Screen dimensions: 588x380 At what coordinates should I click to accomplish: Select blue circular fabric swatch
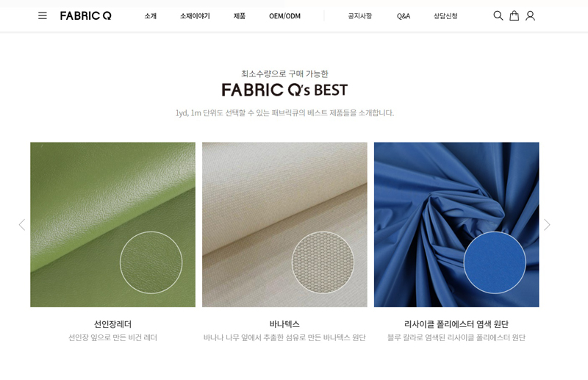point(495,262)
